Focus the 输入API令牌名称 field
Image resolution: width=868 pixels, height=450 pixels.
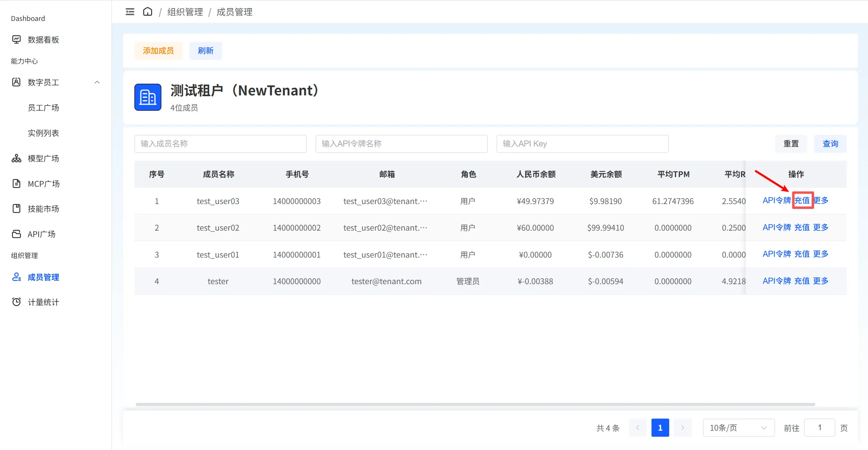click(402, 144)
